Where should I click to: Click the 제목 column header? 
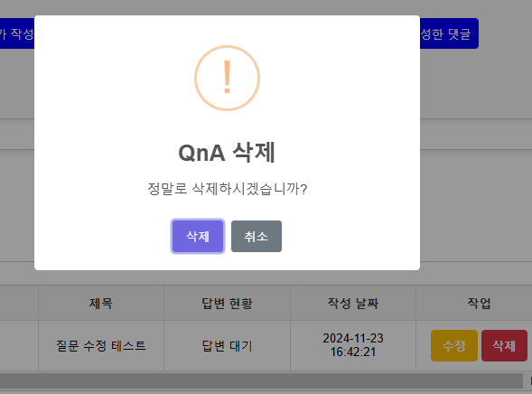tap(101, 303)
